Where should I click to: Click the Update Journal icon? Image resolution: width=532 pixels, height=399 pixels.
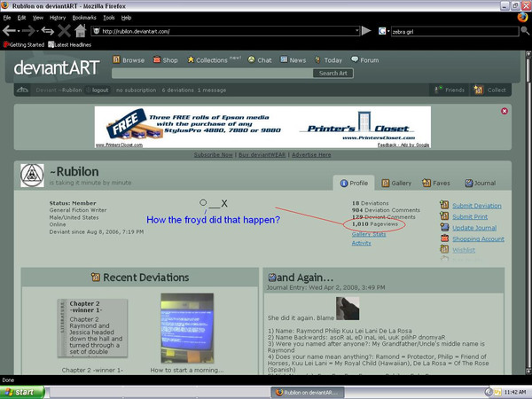(444, 227)
